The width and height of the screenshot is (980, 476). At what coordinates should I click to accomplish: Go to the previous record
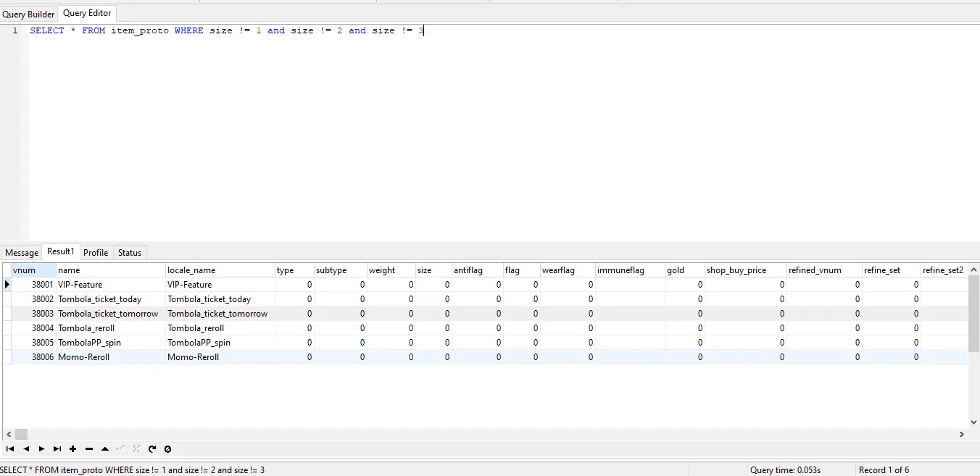tap(26, 449)
